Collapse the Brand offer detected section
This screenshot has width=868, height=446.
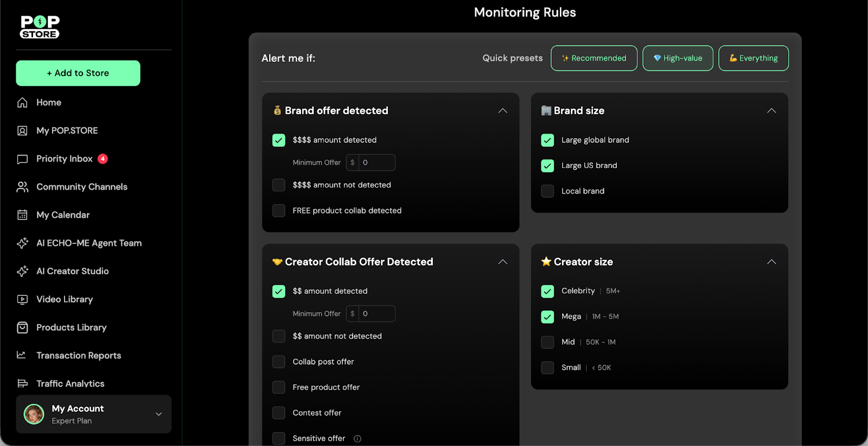coord(502,111)
